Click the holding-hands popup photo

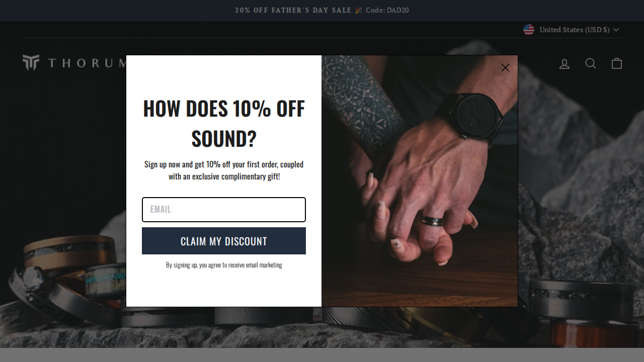coord(420,181)
